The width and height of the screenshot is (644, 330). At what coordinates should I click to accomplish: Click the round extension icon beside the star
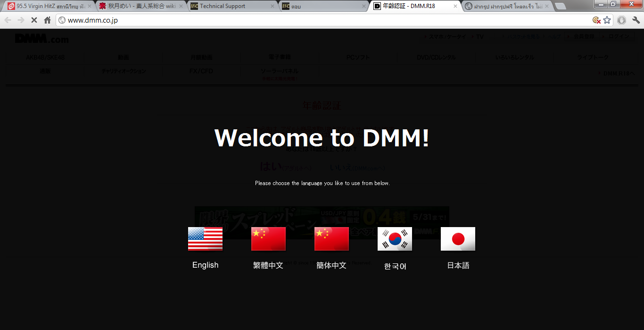(x=622, y=20)
